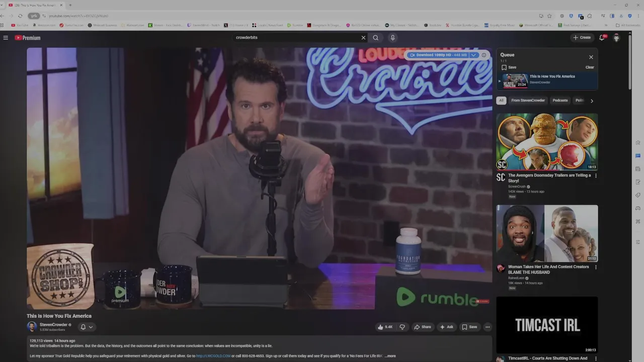This screenshot has width=644, height=362.
Task: Open download info icon beside download button
Action: [x=484, y=55]
